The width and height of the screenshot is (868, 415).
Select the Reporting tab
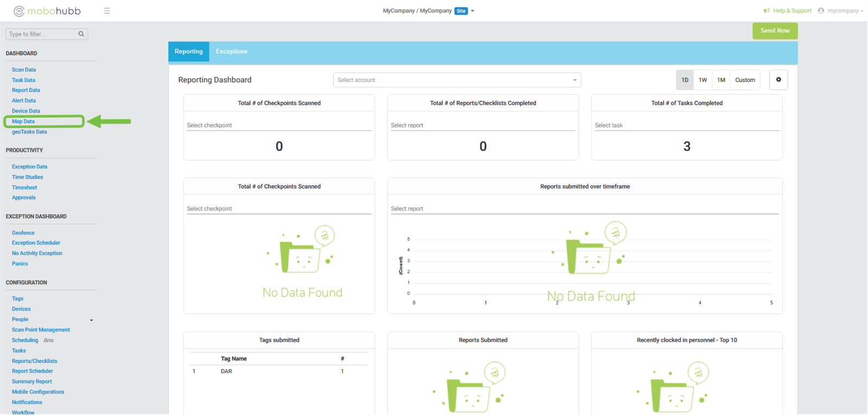[189, 52]
